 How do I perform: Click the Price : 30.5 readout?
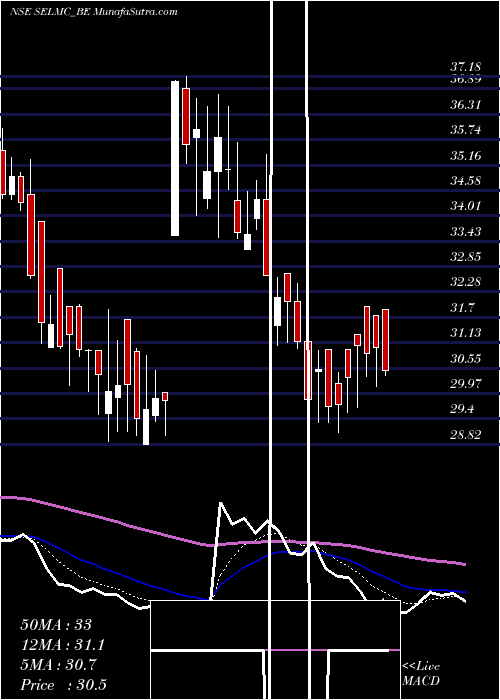coord(63,685)
